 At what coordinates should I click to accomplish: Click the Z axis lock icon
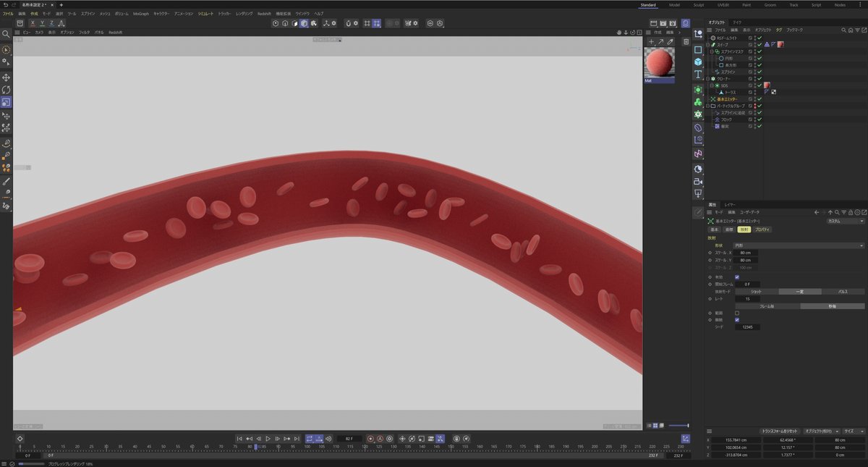tap(51, 23)
